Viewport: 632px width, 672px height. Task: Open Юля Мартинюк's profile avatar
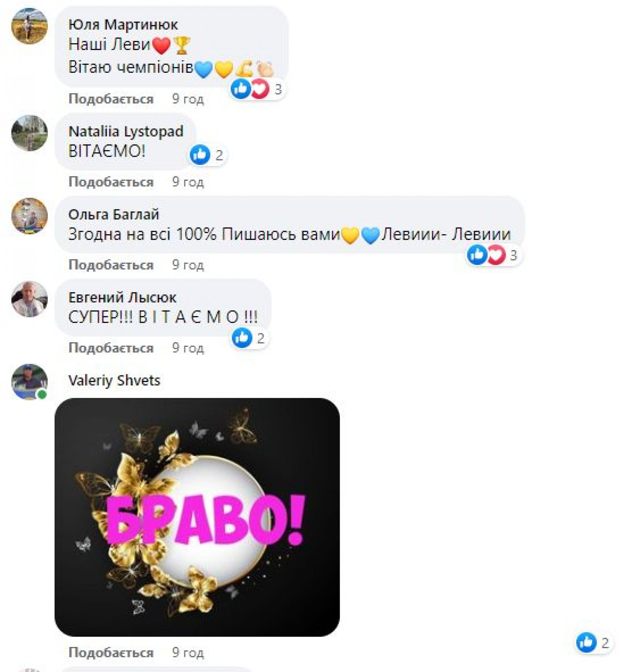pyautogui.click(x=29, y=26)
